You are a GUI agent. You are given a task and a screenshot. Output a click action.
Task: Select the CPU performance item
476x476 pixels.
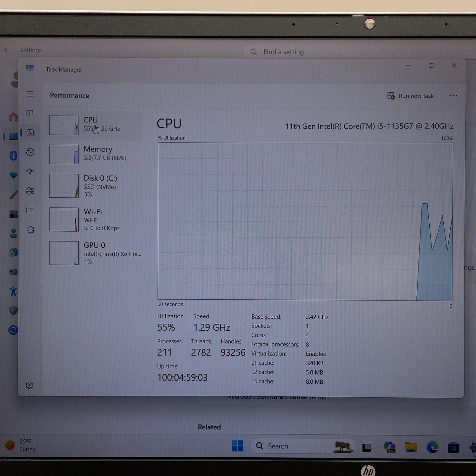(95, 125)
